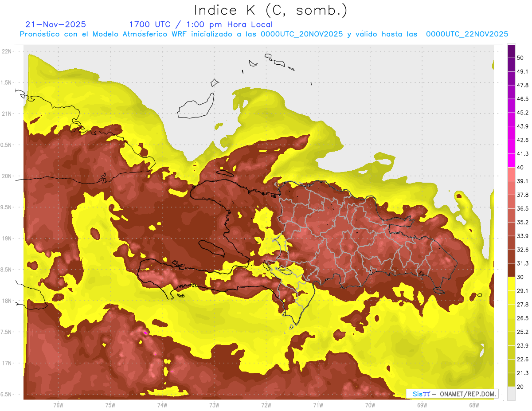The image size is (532, 411).
Task: Click the '22.6' color scale value
Action: (x=523, y=359)
